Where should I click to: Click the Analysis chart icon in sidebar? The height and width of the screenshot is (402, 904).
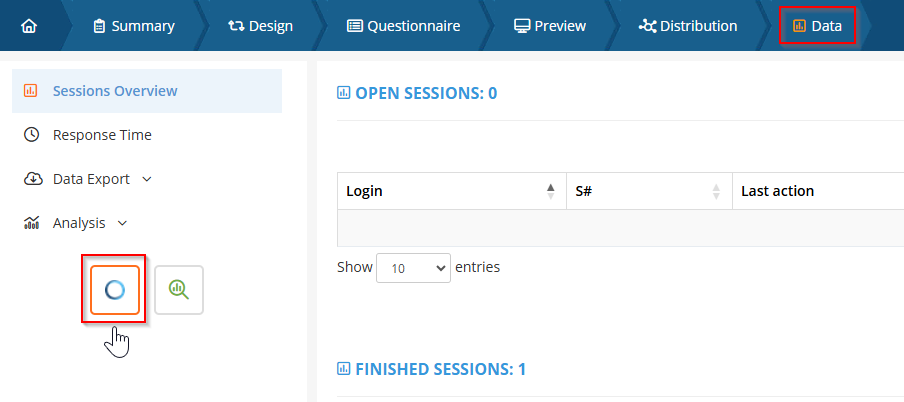pyautogui.click(x=31, y=223)
